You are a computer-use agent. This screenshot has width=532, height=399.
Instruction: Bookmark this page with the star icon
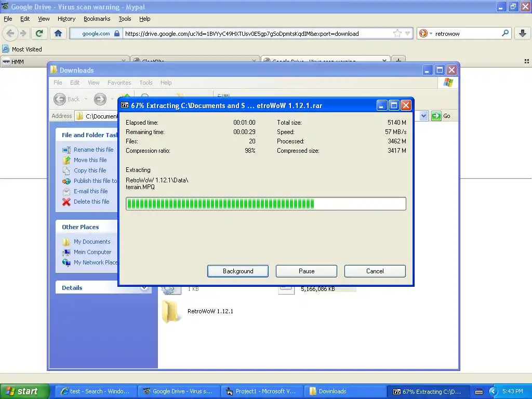397,33
